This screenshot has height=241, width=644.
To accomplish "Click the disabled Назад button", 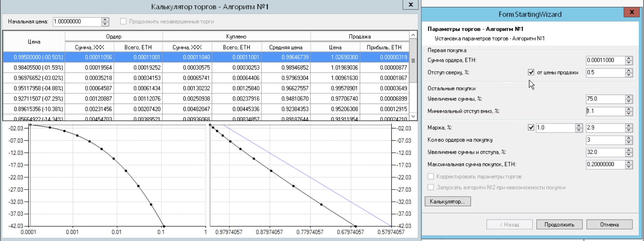I will pos(509,225).
